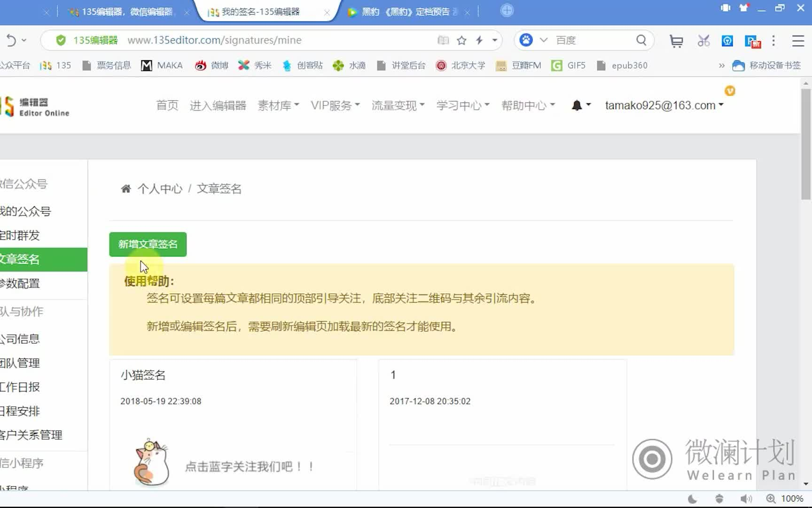Open tamako925@163.com account dropdown
The image size is (812, 508).
tap(664, 105)
